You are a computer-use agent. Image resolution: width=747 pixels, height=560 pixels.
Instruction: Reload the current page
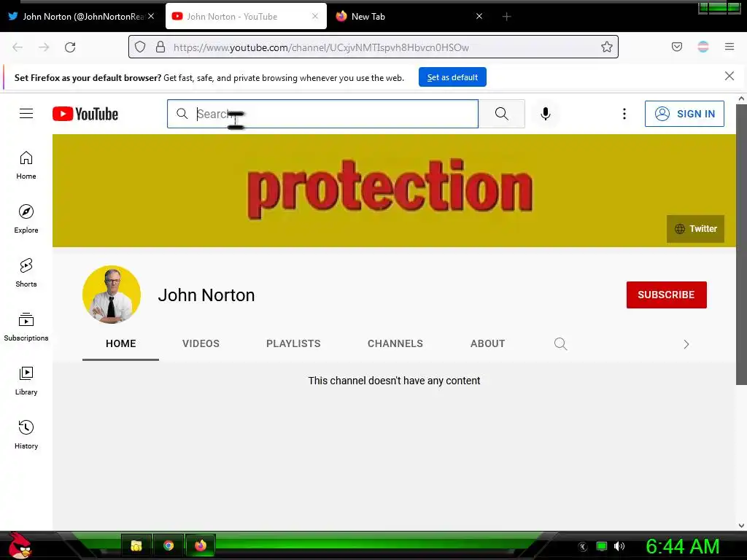70,47
